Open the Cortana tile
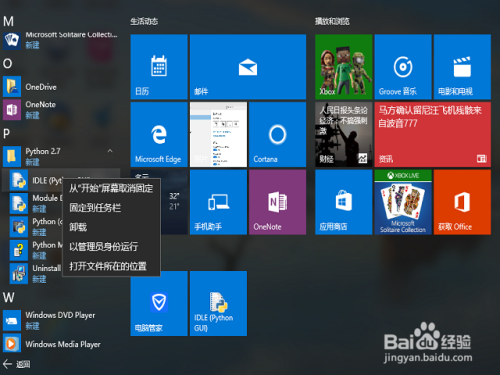 click(277, 134)
